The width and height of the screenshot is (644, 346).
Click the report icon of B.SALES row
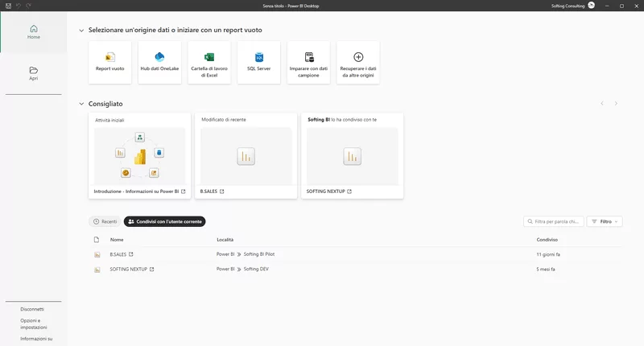tap(97, 255)
